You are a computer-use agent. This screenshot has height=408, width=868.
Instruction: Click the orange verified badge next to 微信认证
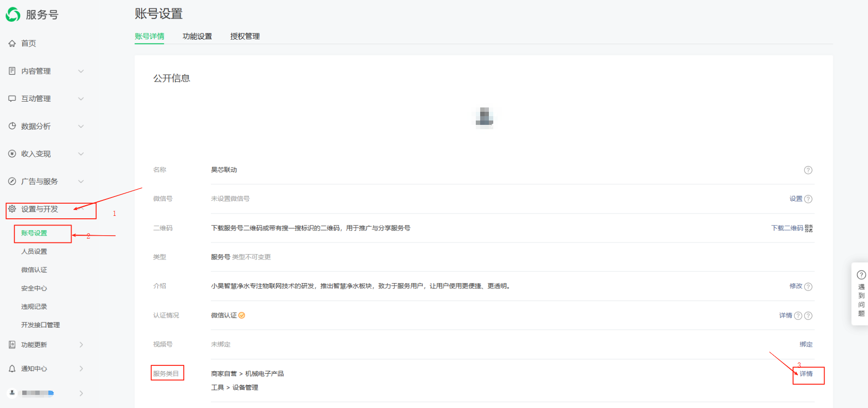click(x=242, y=315)
